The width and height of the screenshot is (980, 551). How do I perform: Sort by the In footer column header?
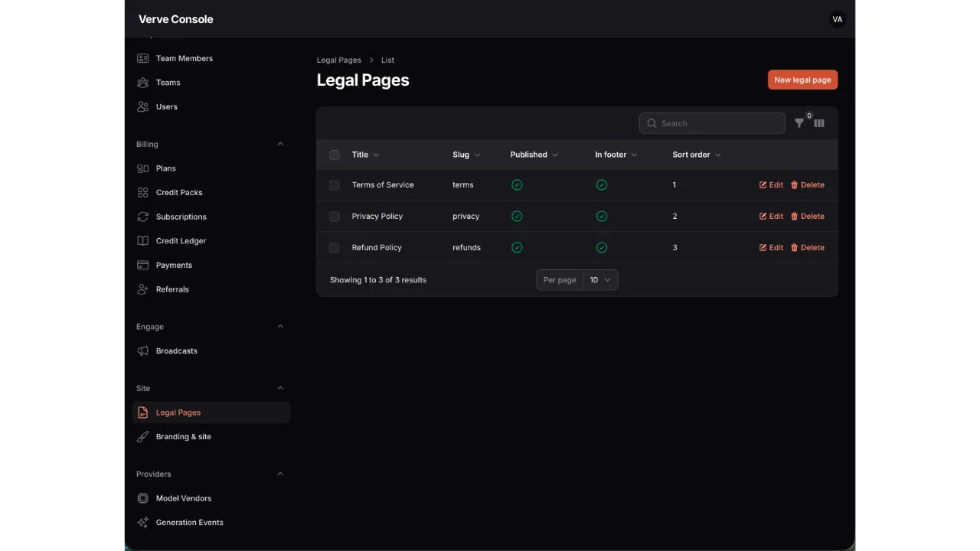[x=616, y=155]
